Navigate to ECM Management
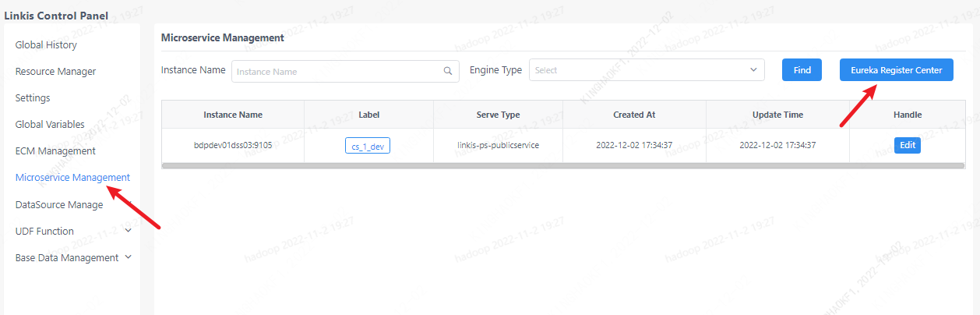 (55, 151)
